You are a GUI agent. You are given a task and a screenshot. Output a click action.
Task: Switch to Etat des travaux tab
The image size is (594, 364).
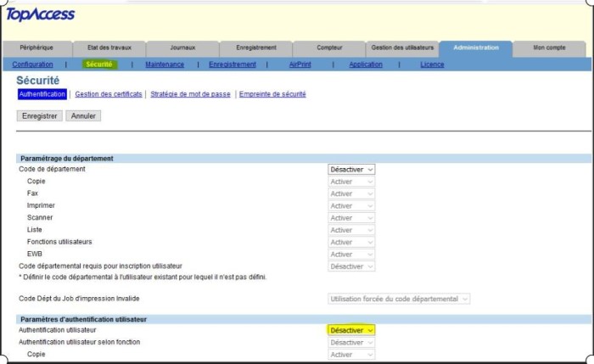[109, 48]
